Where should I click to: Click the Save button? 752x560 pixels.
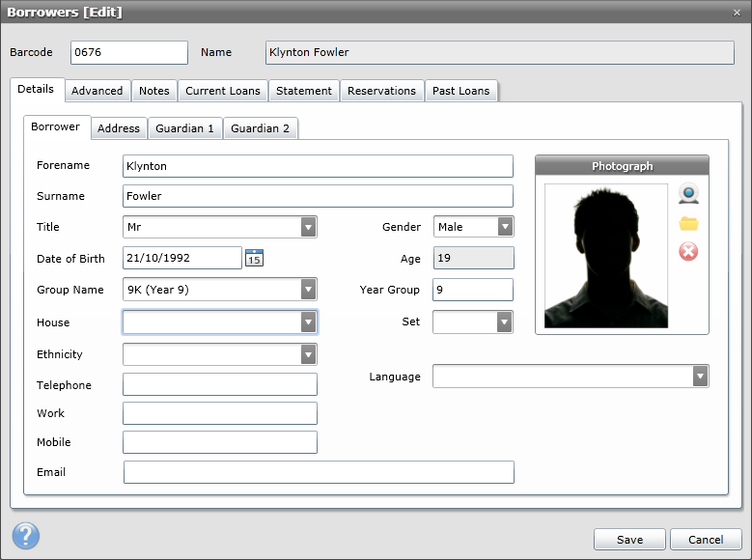point(629,540)
